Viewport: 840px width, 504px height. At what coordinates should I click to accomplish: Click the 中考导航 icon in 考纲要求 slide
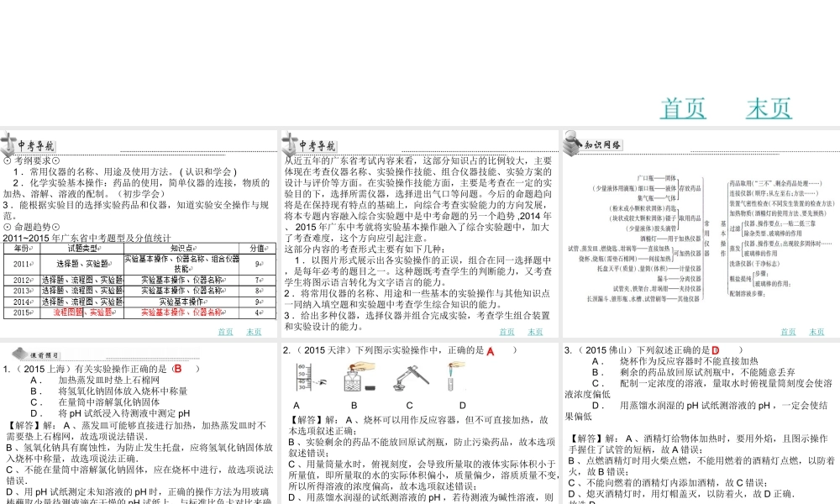point(9,144)
